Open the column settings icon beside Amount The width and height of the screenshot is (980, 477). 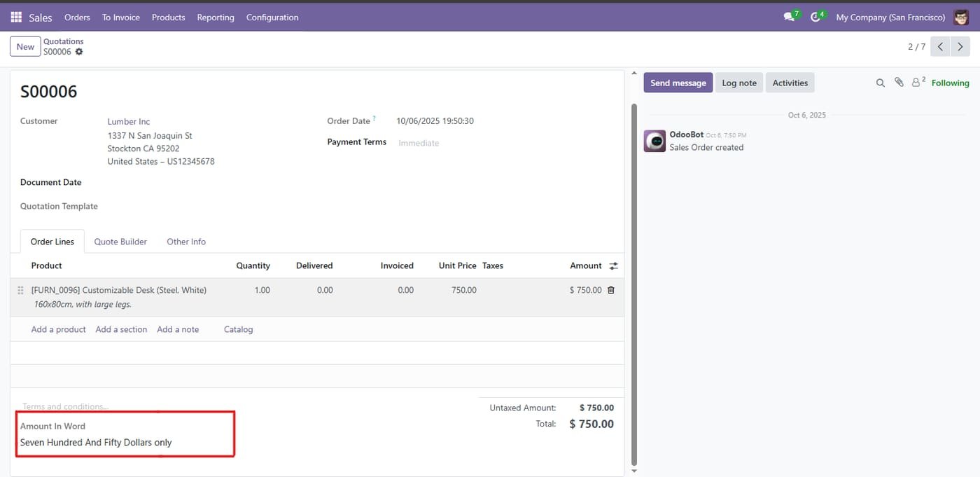click(614, 266)
